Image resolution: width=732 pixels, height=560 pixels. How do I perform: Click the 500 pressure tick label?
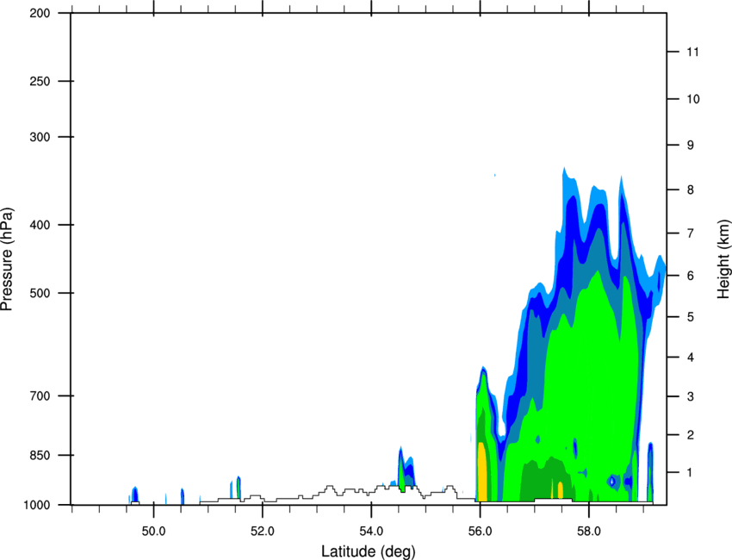(40, 293)
